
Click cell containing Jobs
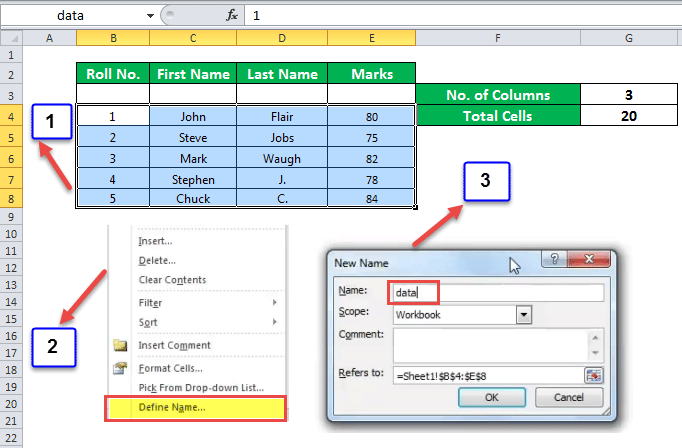pos(282,137)
